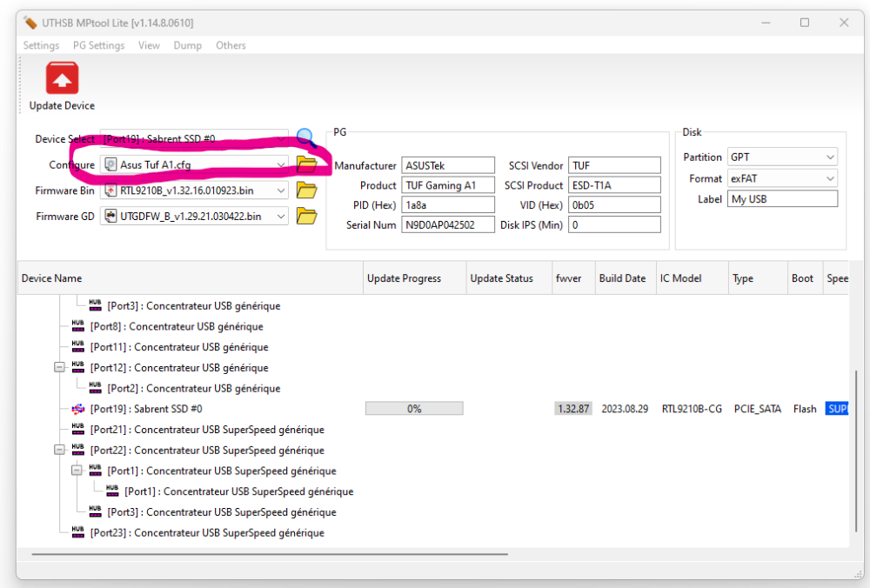
Task: Click hub icon for Port21 SuperSpeed hub
Action: (x=78, y=430)
